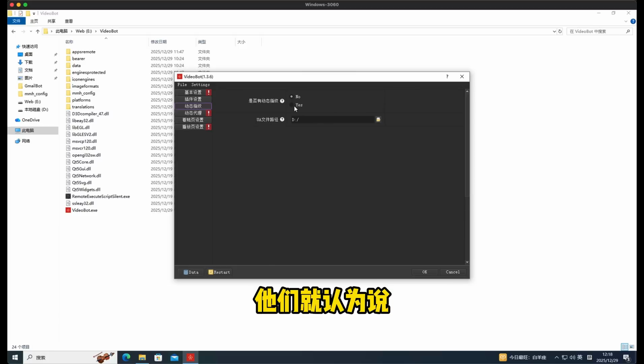The width and height of the screenshot is (644, 364).
Task: Click the UA文件路径 input field showing D:/
Action: 332,120
